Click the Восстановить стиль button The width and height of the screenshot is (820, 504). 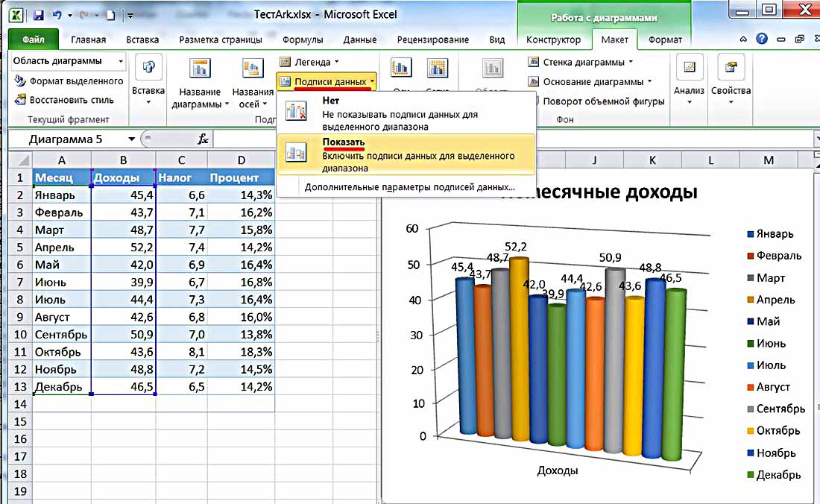click(x=64, y=99)
